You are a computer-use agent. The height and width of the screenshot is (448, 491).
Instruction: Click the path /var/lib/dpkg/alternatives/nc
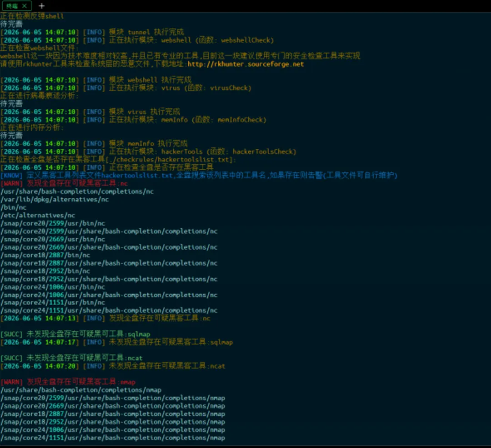55,199
